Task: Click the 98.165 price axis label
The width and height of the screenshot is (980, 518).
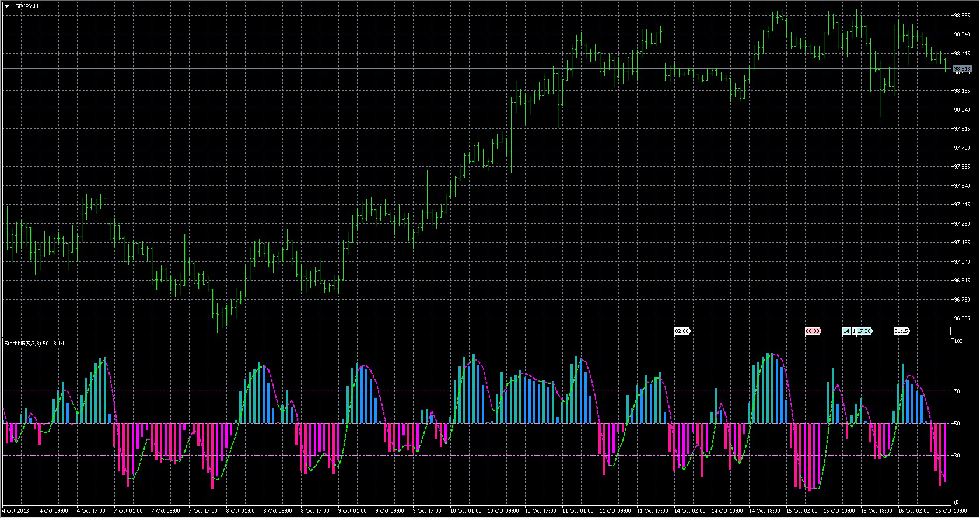Action: point(962,91)
